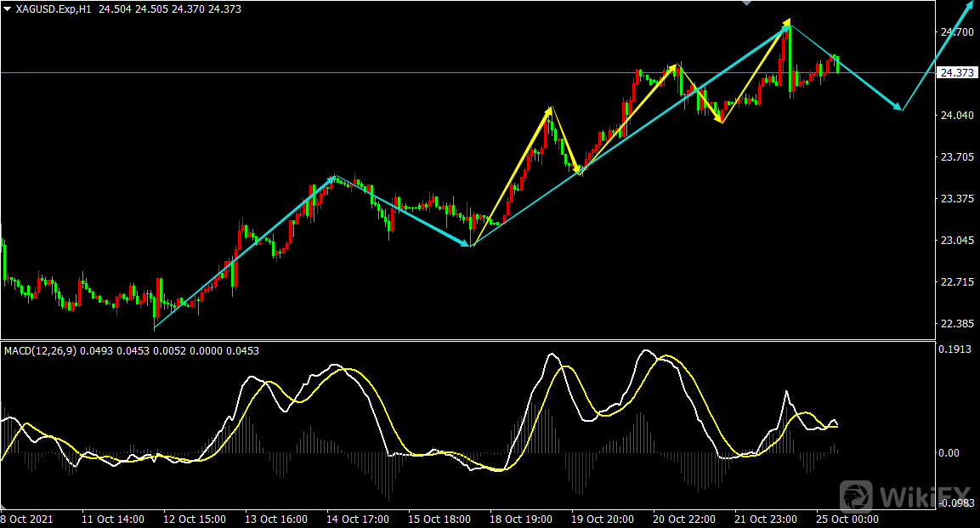Click the 22.715 price axis label
The image size is (980, 528).
tap(957, 282)
